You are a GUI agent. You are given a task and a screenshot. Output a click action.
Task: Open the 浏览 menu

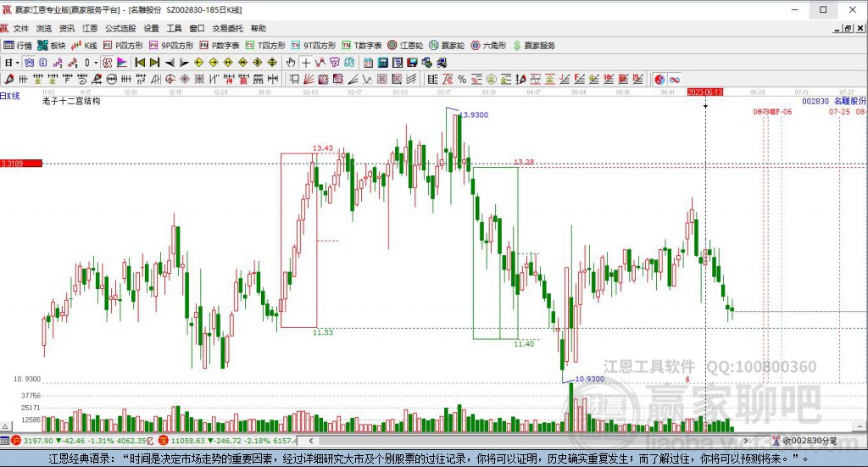point(44,28)
